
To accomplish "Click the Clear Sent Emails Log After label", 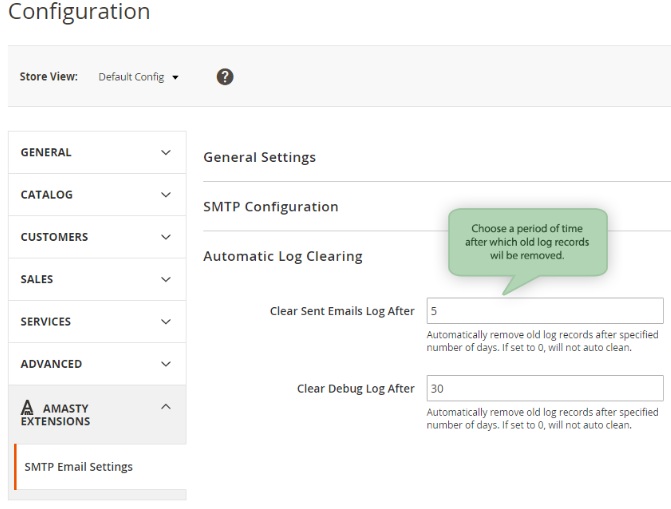I will pos(342,311).
